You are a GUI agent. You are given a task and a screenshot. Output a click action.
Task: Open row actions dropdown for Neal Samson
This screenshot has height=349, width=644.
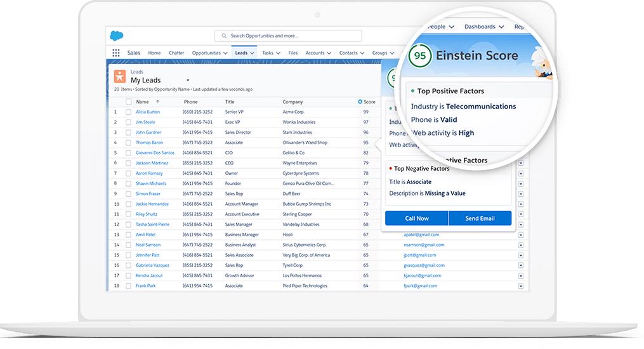coord(521,245)
